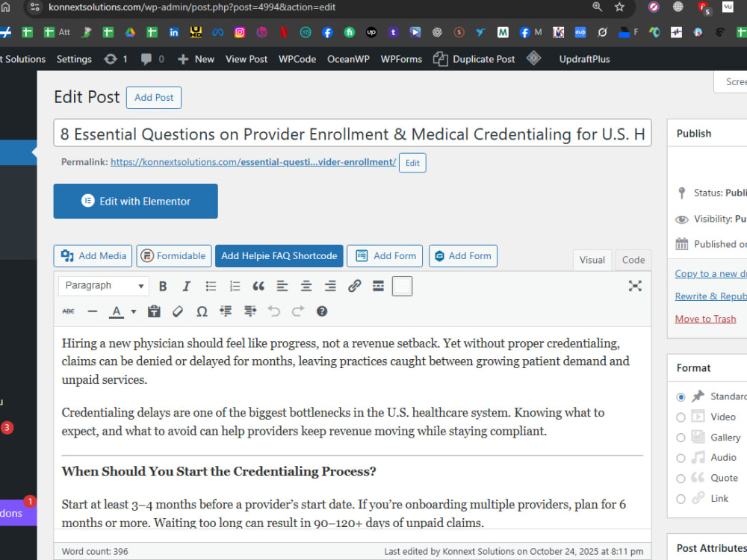
Task: Click Add Post button
Action: (154, 98)
